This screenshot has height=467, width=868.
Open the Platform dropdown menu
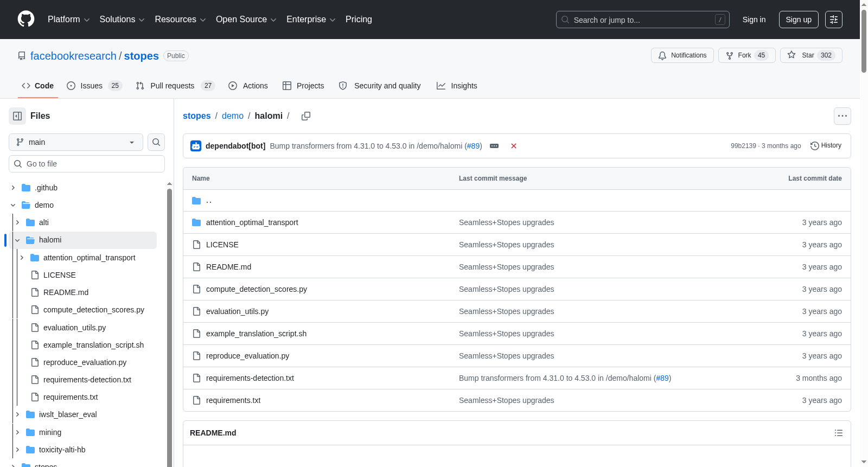pyautogui.click(x=68, y=20)
